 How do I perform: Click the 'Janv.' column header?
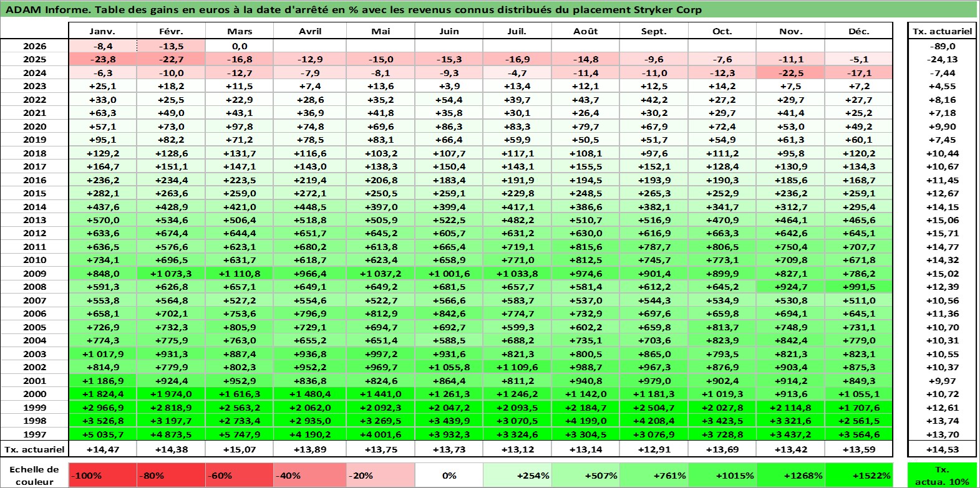pos(102,31)
